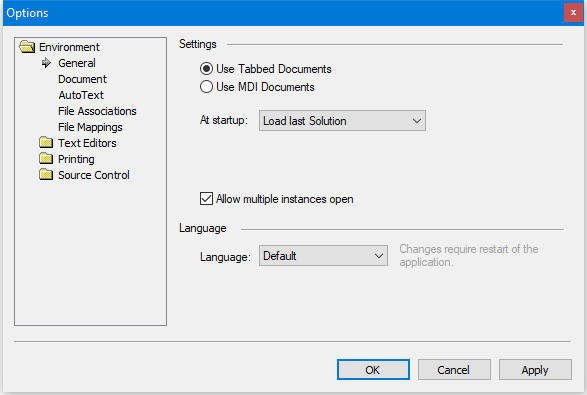Close the Options dialog window
587x395 pixels.
[573, 13]
